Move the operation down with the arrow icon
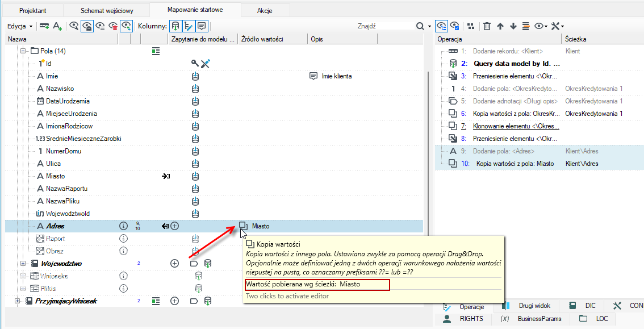Image resolution: width=644 pixels, height=329 pixels. point(513,26)
